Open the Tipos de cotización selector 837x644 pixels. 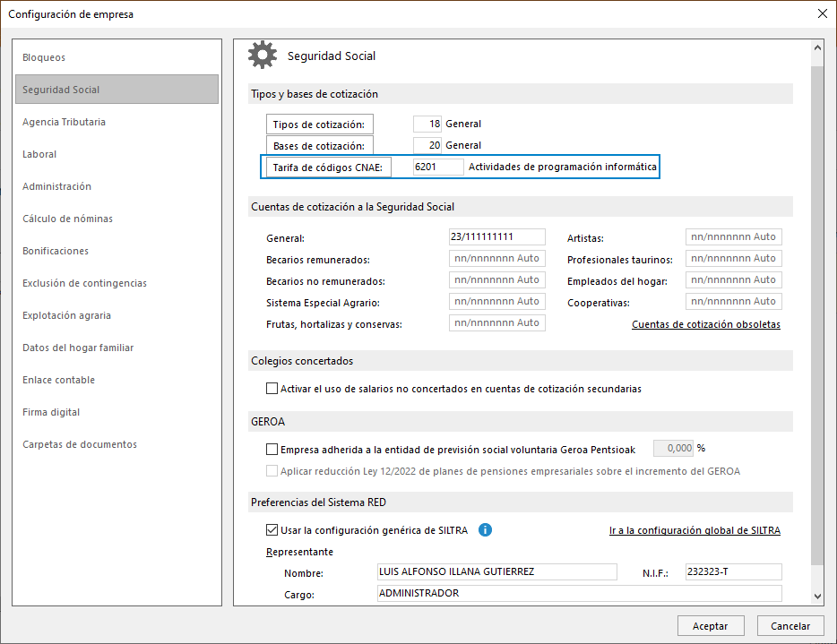point(320,125)
